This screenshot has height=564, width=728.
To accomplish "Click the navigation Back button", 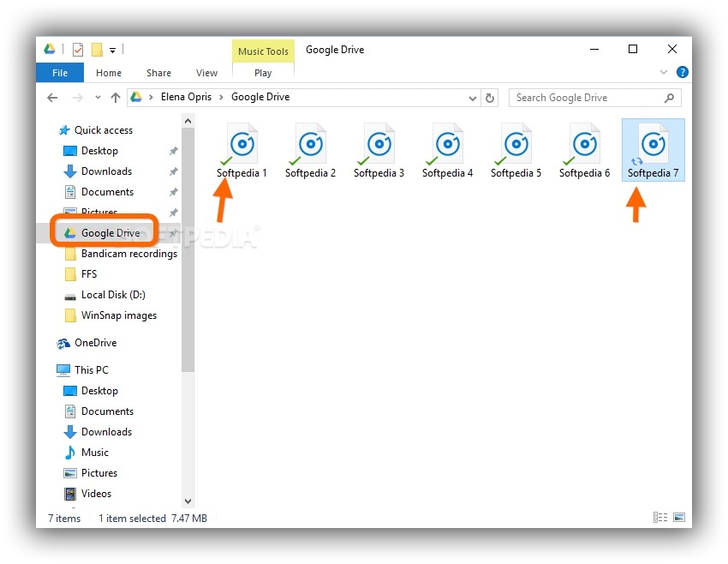I will [51, 97].
